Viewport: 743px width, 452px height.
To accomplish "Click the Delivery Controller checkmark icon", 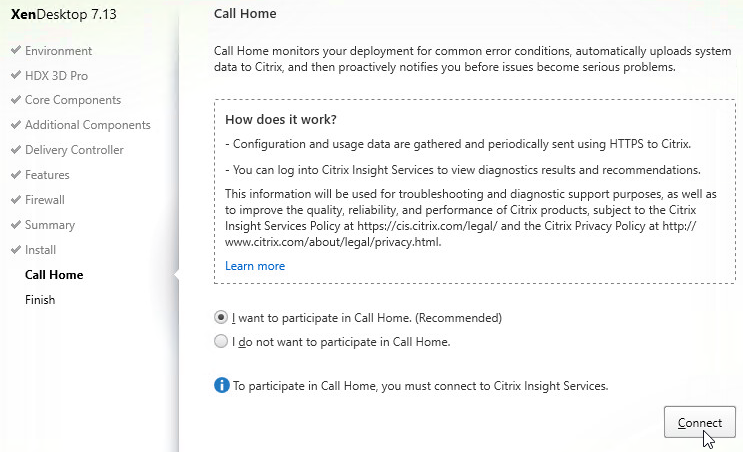I will click(x=16, y=149).
